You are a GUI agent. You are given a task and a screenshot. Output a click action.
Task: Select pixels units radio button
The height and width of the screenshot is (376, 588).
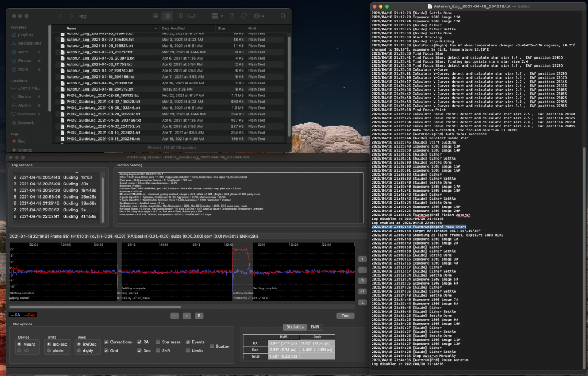(x=49, y=351)
